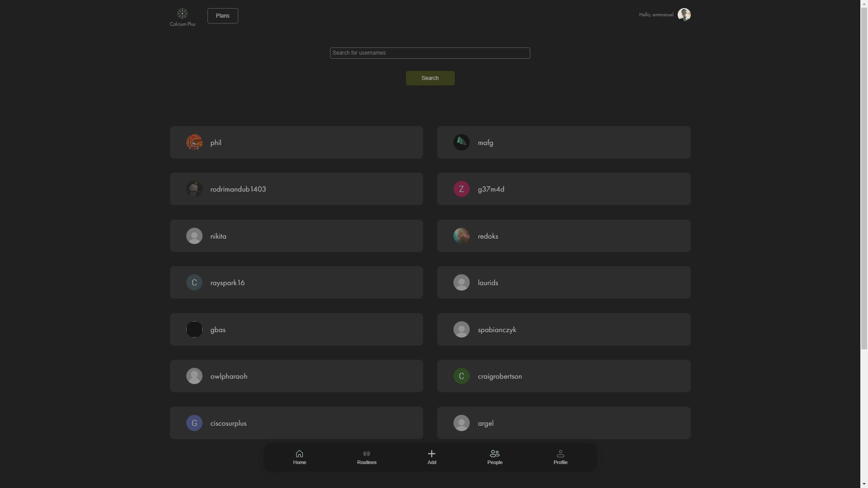The image size is (868, 488).
Task: Open Routines from the bottom navigation bar
Action: click(367, 457)
